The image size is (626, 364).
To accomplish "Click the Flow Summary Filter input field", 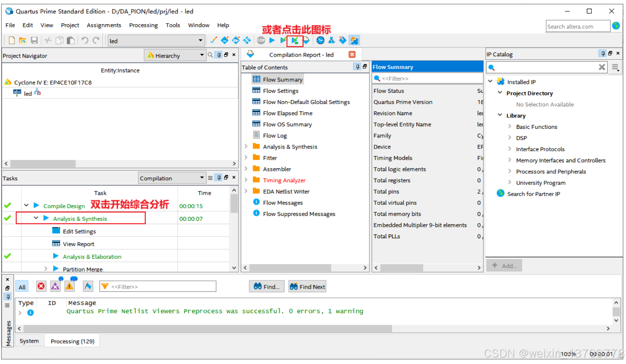I will coord(427,78).
